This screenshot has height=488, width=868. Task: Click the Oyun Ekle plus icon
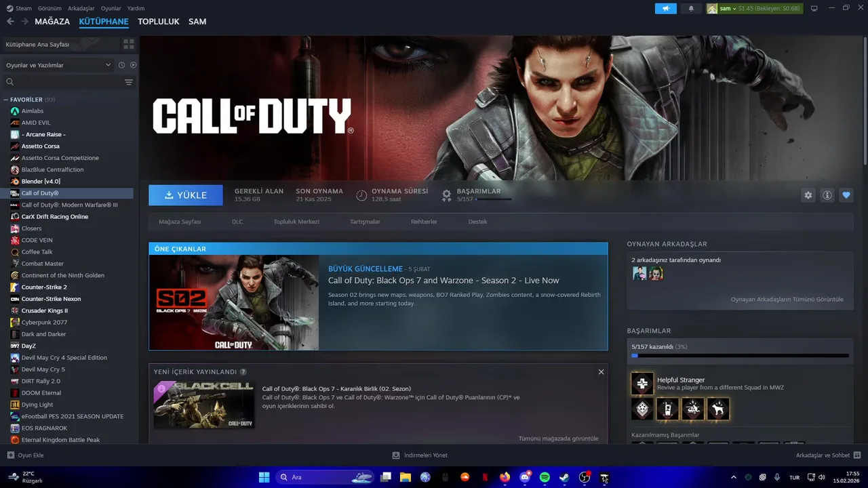10,455
